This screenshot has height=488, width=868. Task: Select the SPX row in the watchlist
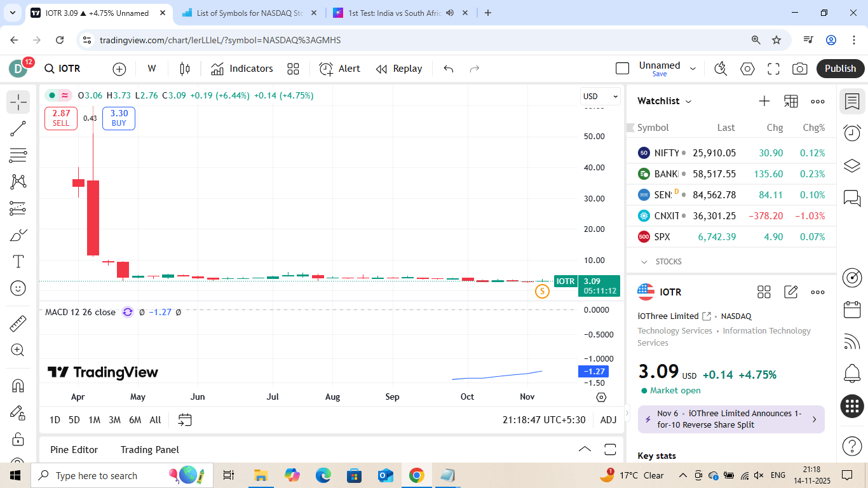pyautogui.click(x=731, y=237)
